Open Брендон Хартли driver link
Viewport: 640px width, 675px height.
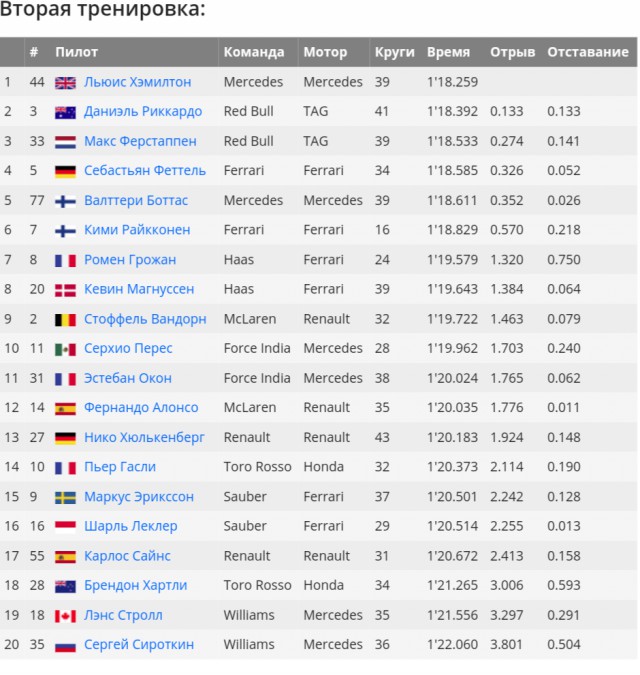136,585
